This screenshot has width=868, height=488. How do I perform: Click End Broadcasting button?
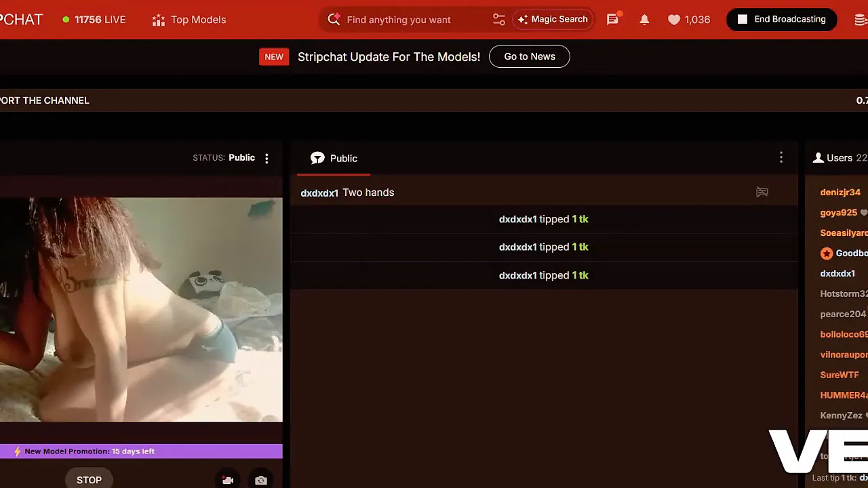point(781,20)
